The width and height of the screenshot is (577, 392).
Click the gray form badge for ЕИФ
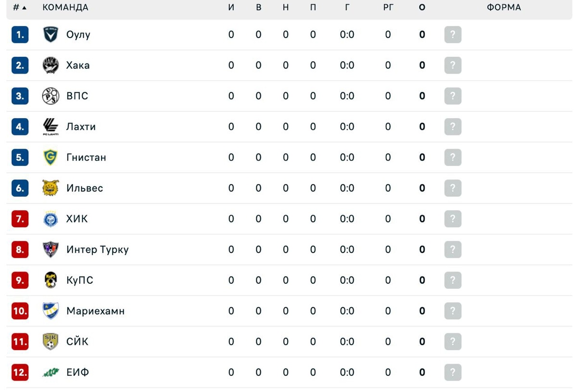453,372
